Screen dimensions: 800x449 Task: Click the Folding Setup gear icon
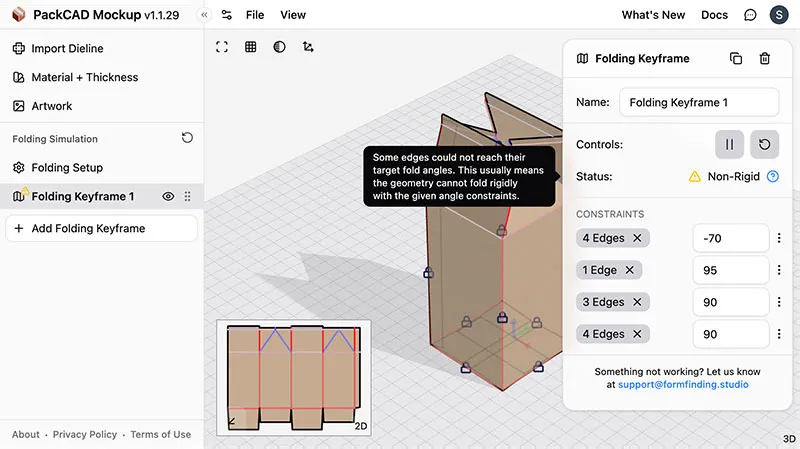pyautogui.click(x=19, y=167)
